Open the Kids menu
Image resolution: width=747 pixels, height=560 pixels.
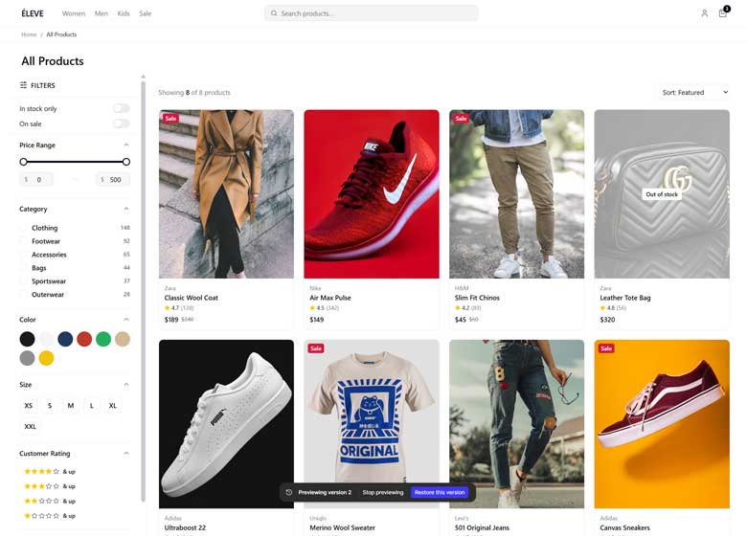[x=124, y=13]
